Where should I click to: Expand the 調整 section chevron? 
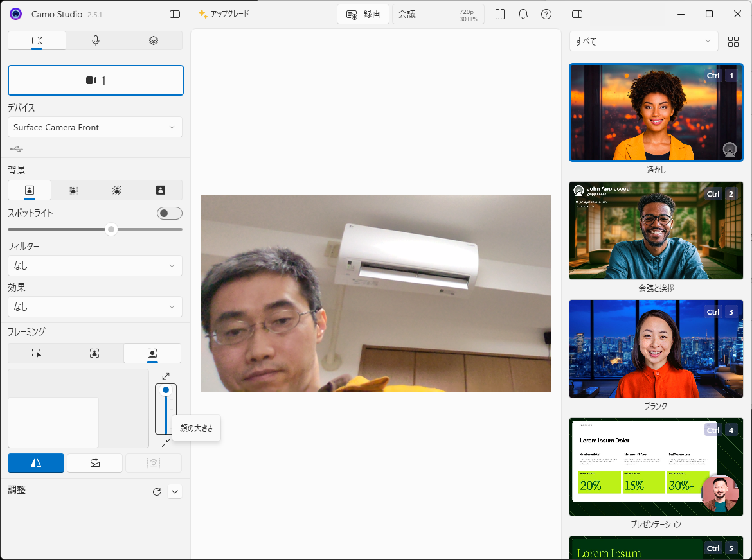pos(175,492)
